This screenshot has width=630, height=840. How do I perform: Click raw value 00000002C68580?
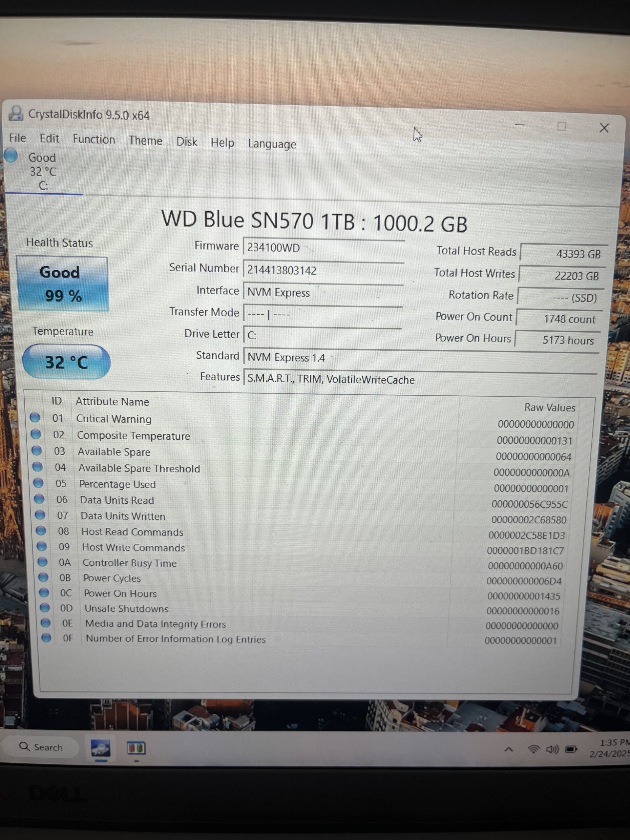[528, 520]
